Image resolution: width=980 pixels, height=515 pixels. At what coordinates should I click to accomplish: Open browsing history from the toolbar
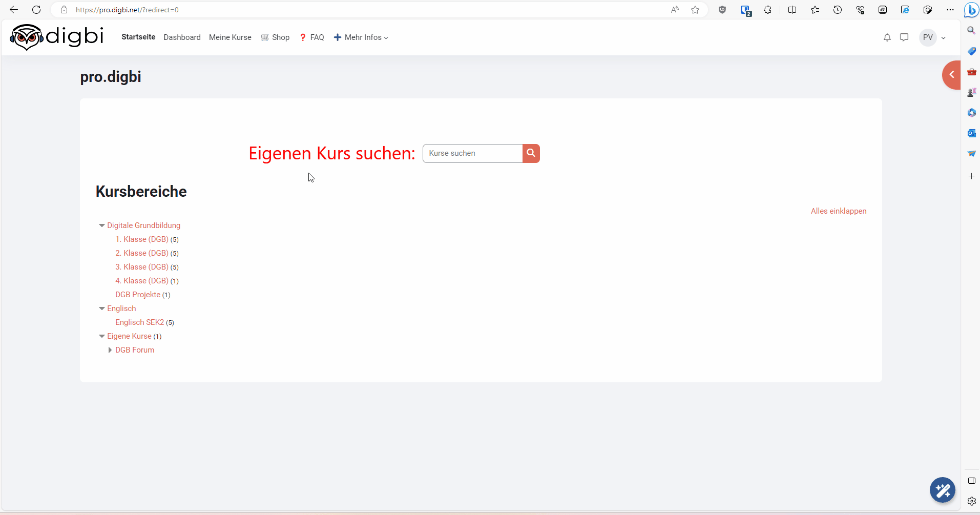pyautogui.click(x=838, y=10)
